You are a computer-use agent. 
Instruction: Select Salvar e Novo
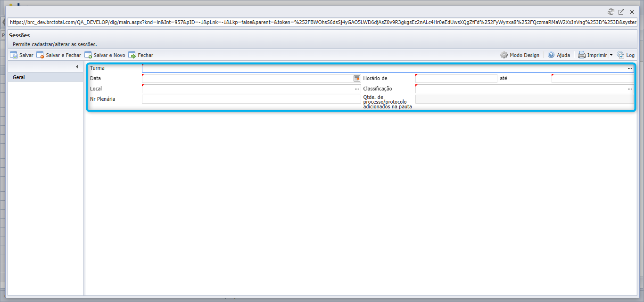(105, 55)
